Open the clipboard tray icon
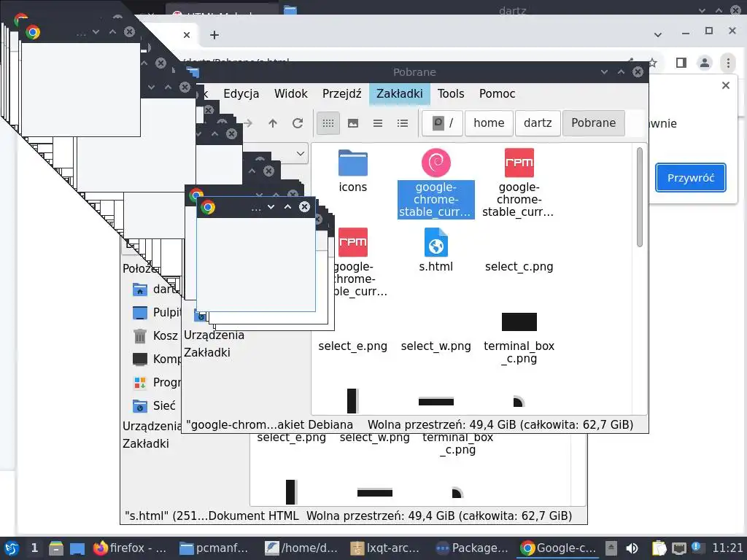Image resolution: width=747 pixels, height=560 pixels. (659, 548)
